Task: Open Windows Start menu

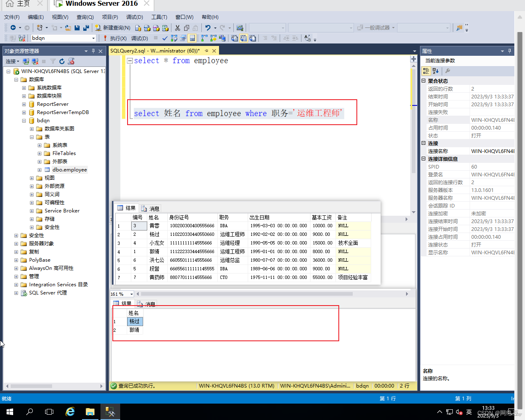Action: tap(10, 411)
